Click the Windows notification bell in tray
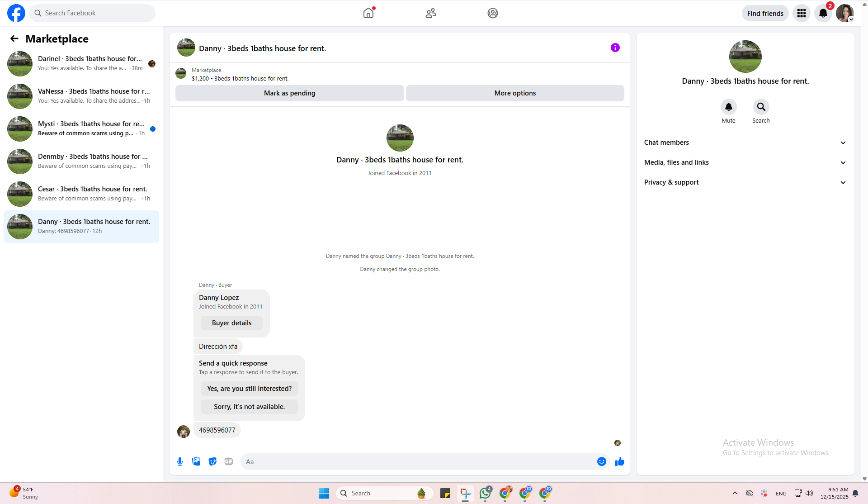Viewport: 868px width, 504px height. [x=855, y=493]
